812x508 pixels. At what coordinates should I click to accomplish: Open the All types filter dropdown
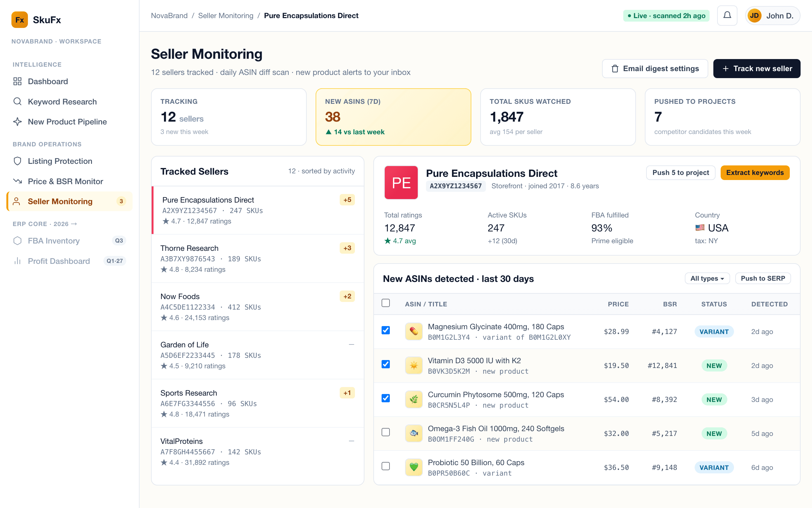707,278
